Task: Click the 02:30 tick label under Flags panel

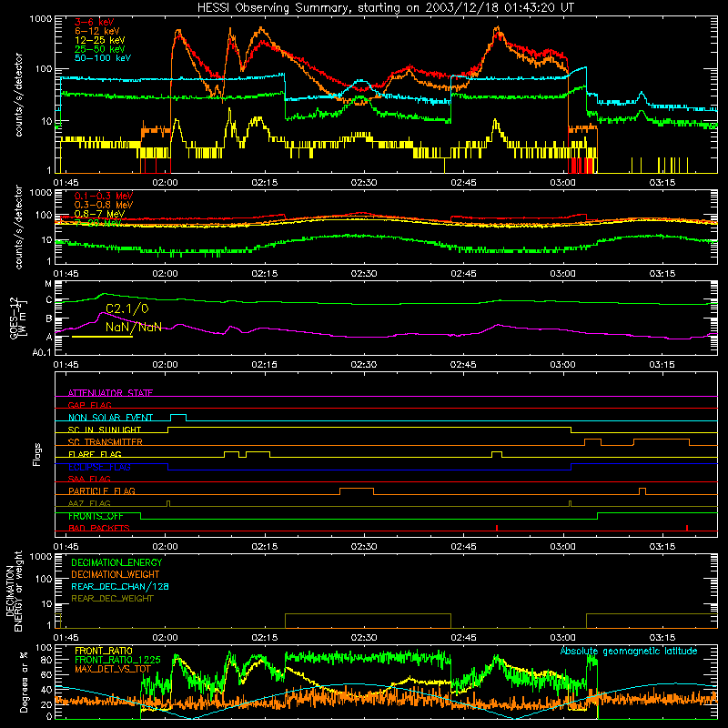Action: coord(363,547)
